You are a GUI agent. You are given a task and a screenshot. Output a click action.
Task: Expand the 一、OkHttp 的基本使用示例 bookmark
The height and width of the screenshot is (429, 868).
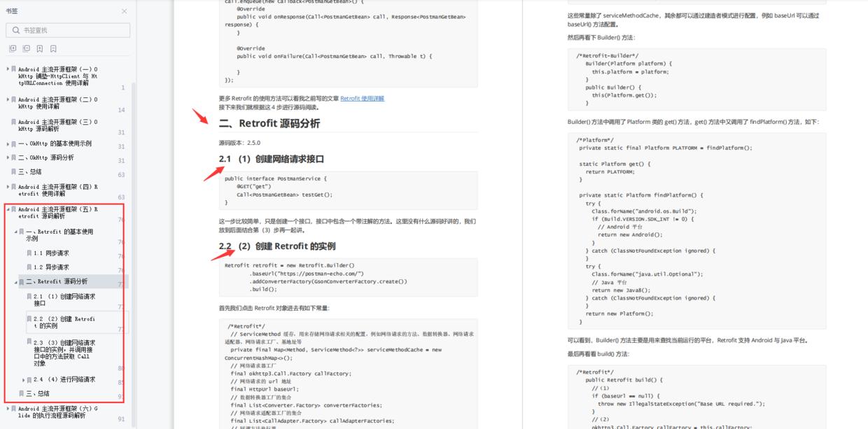click(x=8, y=143)
